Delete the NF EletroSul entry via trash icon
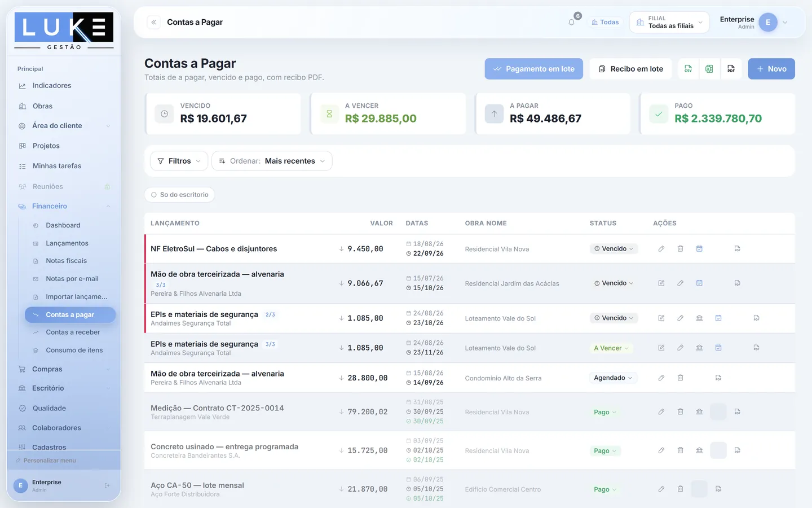The image size is (812, 508). click(680, 249)
